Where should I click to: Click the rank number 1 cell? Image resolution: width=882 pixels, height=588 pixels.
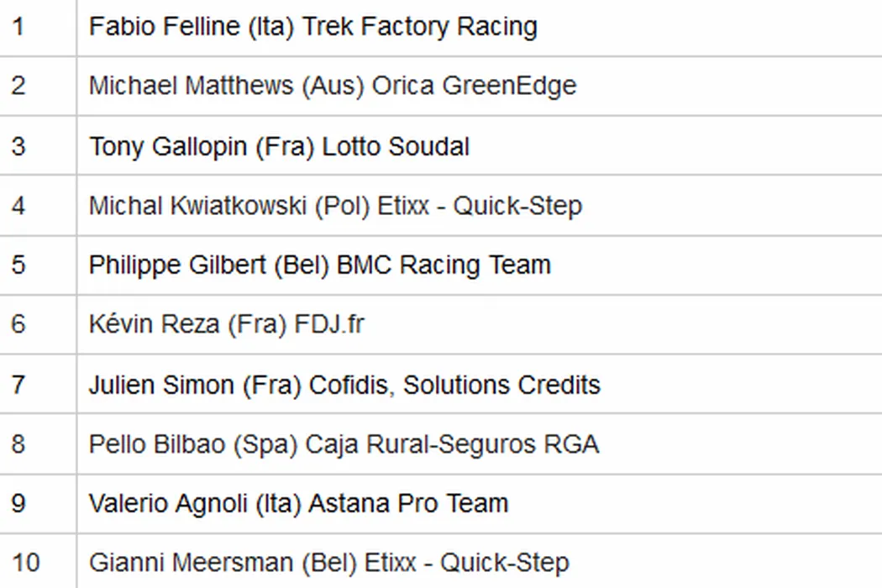click(x=18, y=26)
